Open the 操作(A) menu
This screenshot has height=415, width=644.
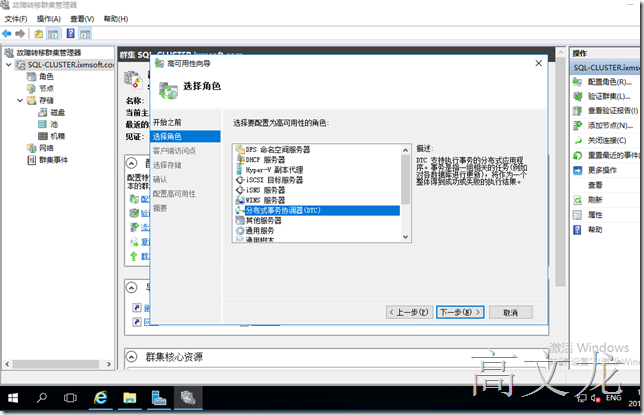tap(48, 19)
